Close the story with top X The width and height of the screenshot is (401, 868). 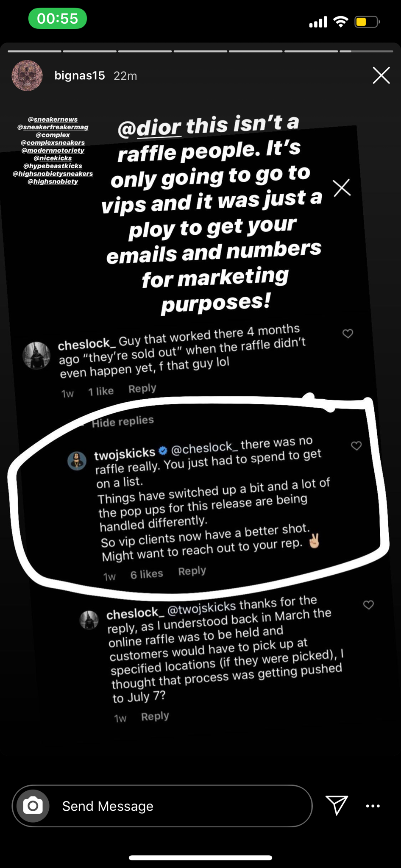(x=381, y=75)
